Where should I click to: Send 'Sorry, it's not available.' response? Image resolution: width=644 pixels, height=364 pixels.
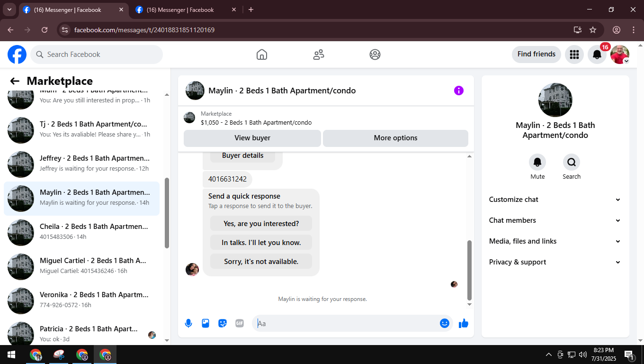pos(261,261)
